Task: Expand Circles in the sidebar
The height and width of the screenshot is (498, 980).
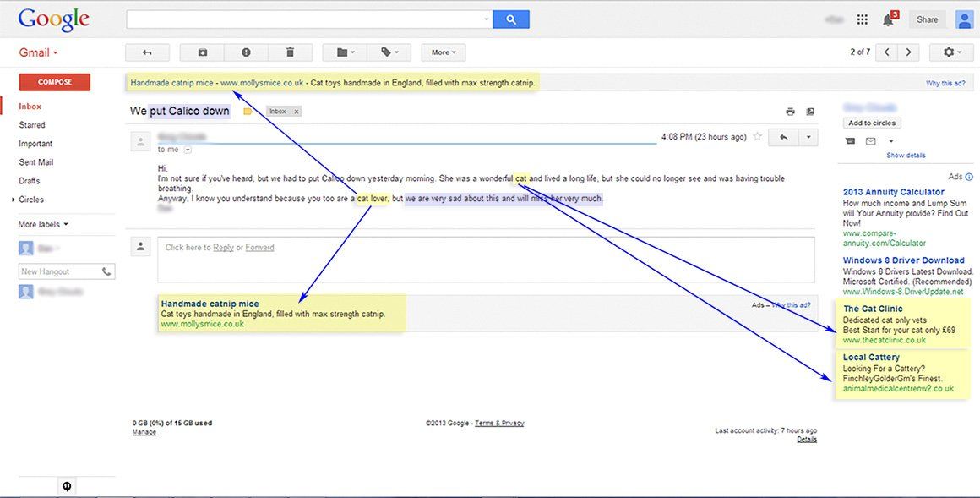Action: 14,200
